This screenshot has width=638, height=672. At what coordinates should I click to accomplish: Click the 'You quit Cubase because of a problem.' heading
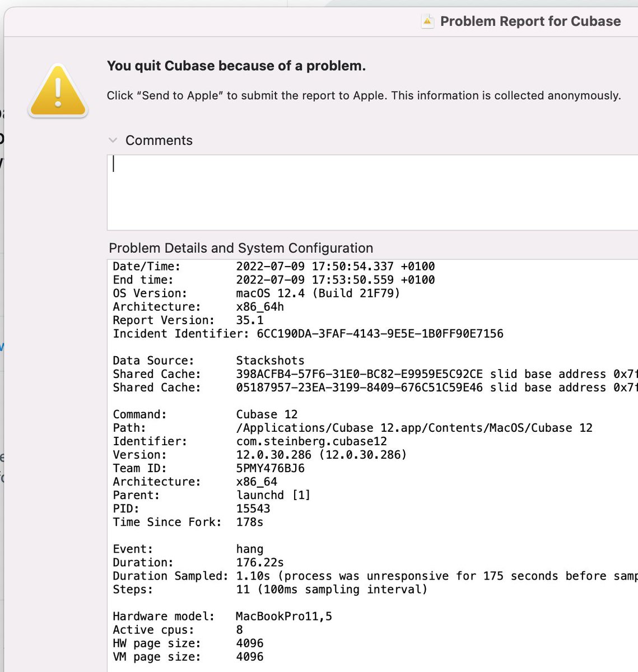point(236,66)
